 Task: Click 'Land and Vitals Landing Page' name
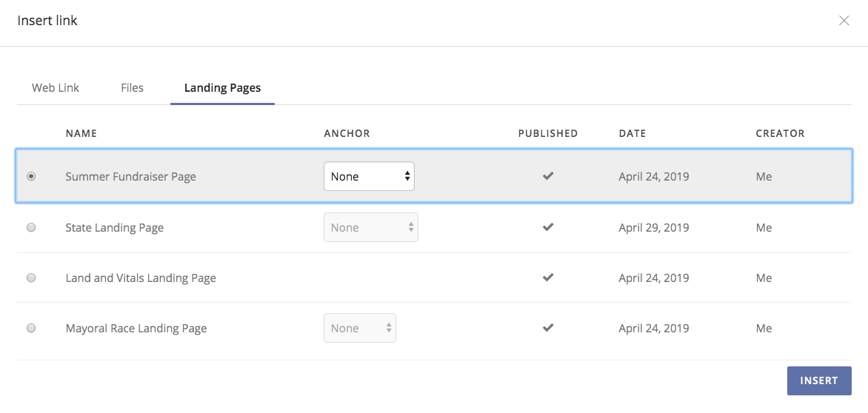141,278
